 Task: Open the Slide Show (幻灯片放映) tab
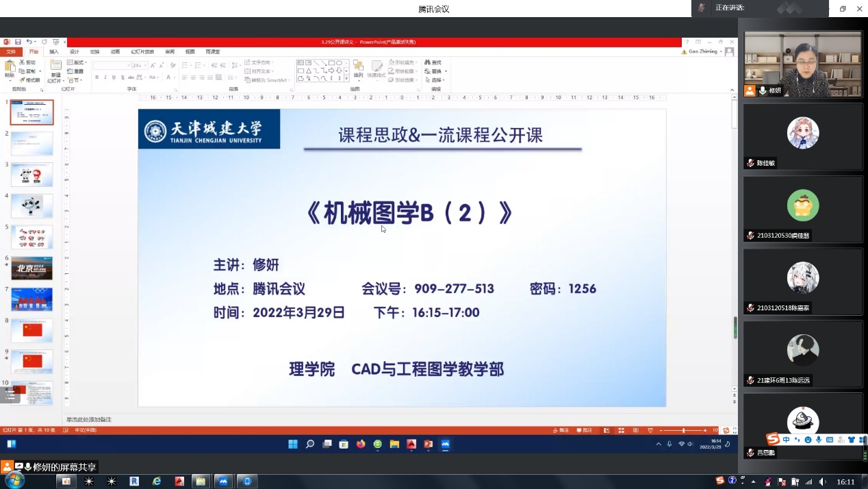pos(142,52)
